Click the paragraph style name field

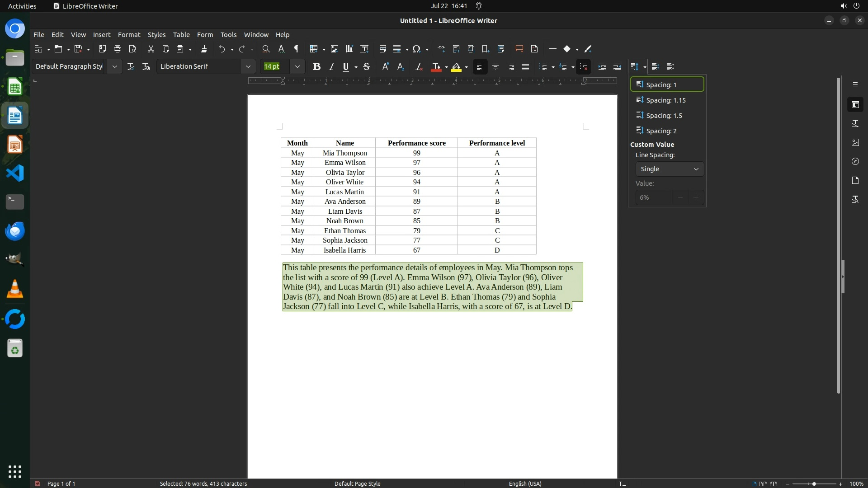click(69, 66)
